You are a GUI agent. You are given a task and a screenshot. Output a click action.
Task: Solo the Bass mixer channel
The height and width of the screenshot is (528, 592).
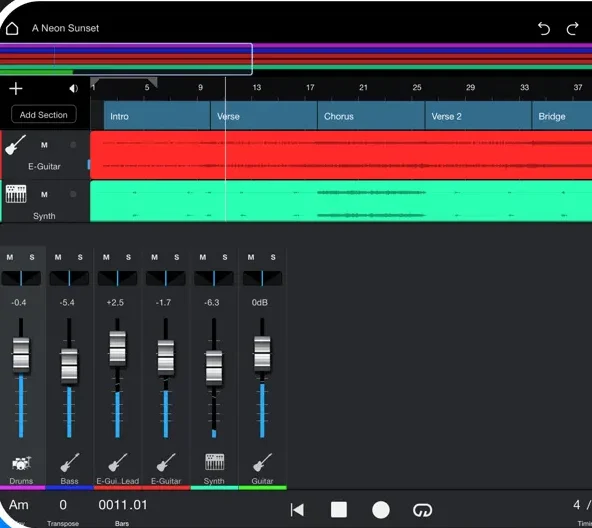80,258
